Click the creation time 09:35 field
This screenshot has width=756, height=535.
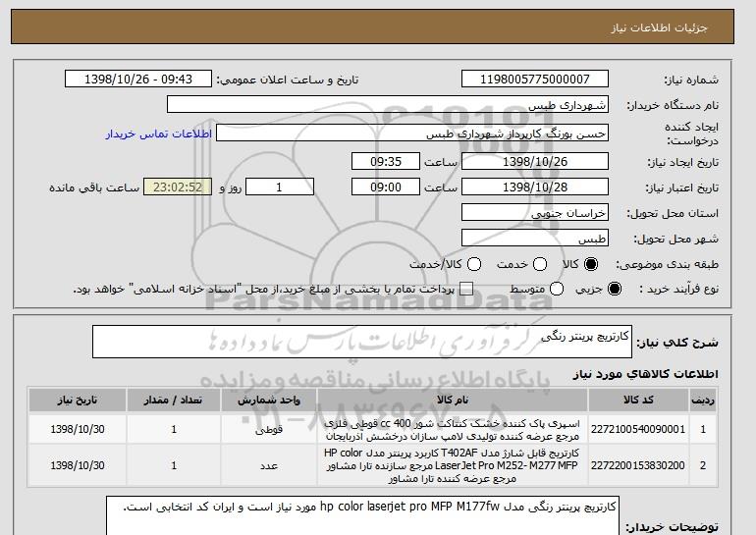(x=386, y=161)
